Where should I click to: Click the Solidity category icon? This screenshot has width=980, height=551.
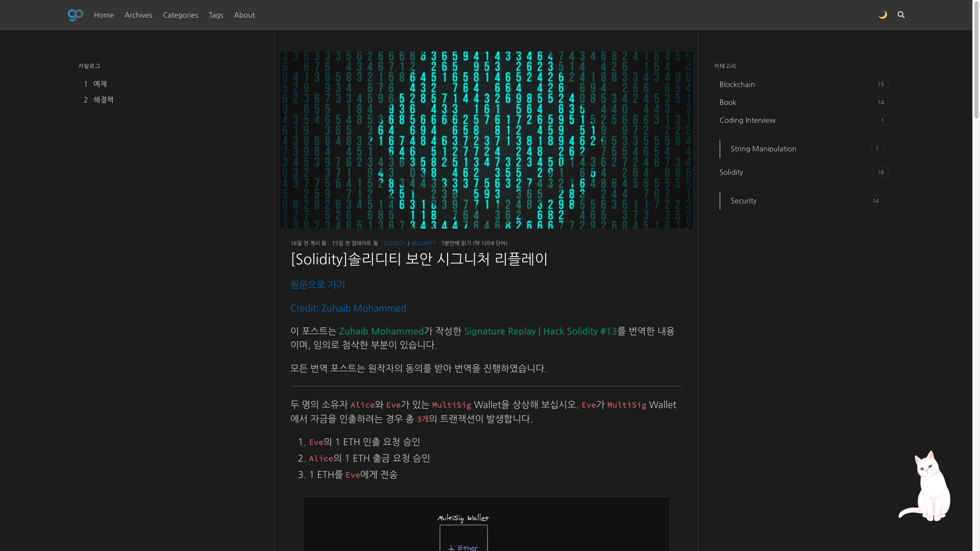point(731,172)
